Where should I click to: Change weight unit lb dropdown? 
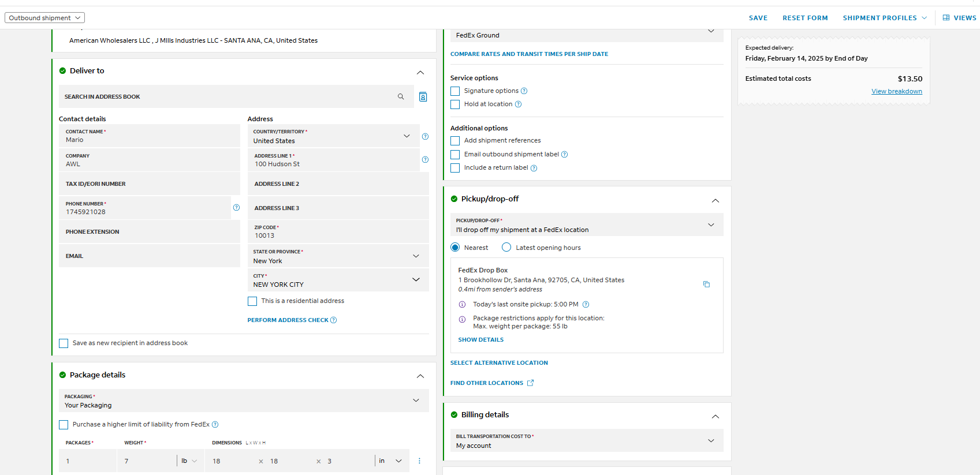(x=190, y=461)
